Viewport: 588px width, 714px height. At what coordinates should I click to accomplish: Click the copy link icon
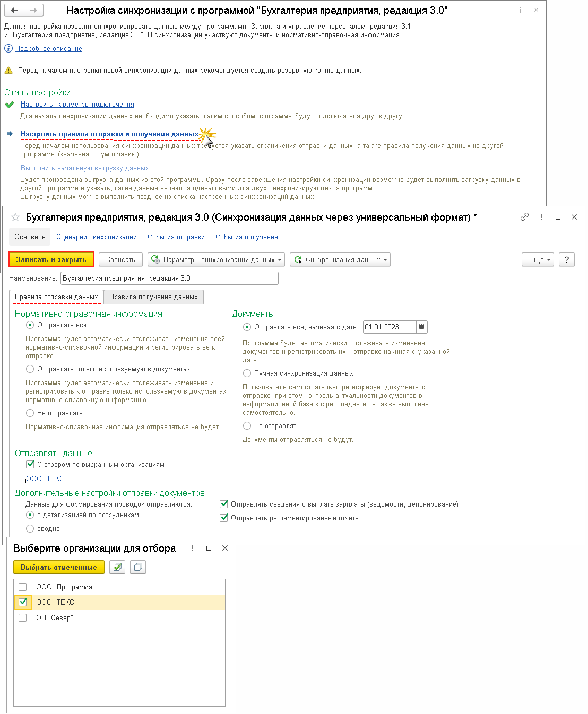tap(524, 217)
